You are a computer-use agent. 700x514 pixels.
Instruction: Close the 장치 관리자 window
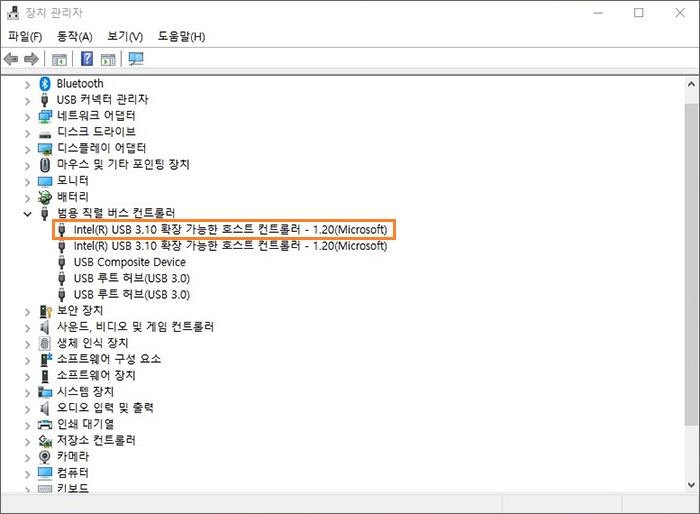679,13
